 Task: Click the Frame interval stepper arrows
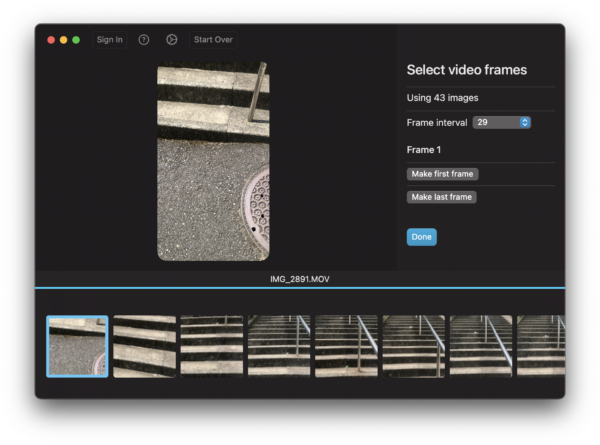coord(525,122)
